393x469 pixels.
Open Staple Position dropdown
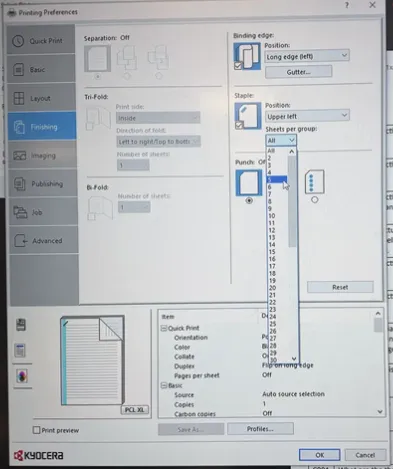(x=307, y=116)
